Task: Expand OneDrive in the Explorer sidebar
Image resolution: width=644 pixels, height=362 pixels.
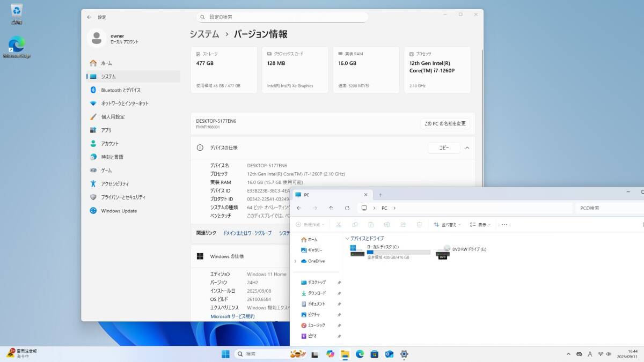Action: pyautogui.click(x=295, y=261)
